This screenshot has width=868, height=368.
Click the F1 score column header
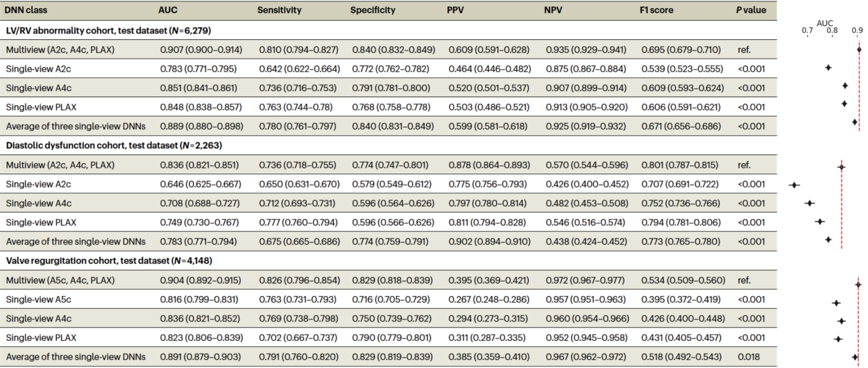[657, 10]
